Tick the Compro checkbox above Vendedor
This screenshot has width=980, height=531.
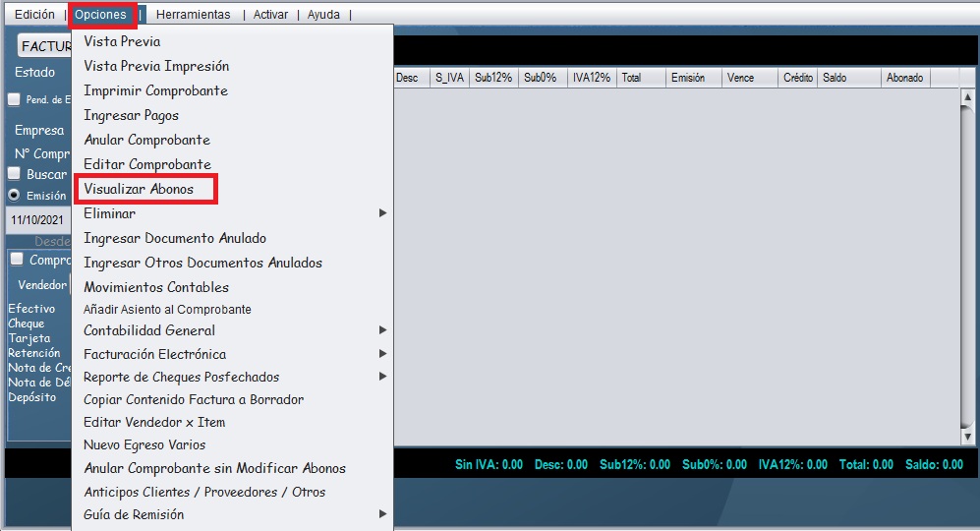[16, 261]
